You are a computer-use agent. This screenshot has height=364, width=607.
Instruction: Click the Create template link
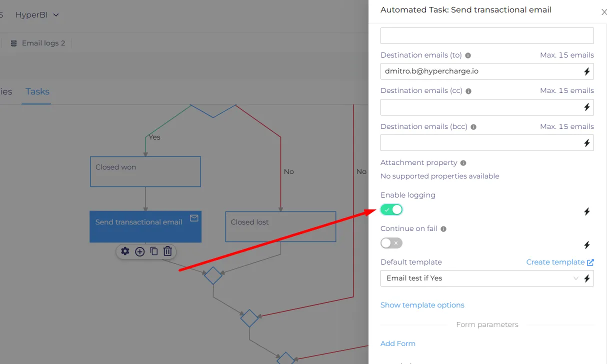560,262
